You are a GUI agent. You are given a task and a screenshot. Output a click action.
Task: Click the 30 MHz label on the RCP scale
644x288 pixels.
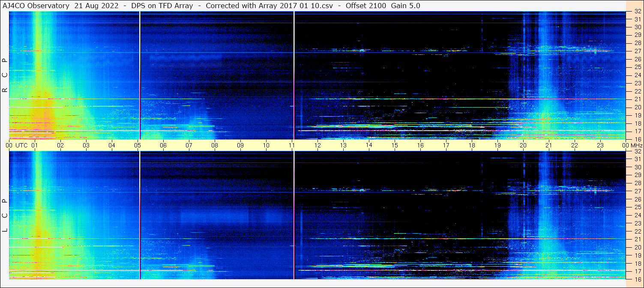point(637,27)
